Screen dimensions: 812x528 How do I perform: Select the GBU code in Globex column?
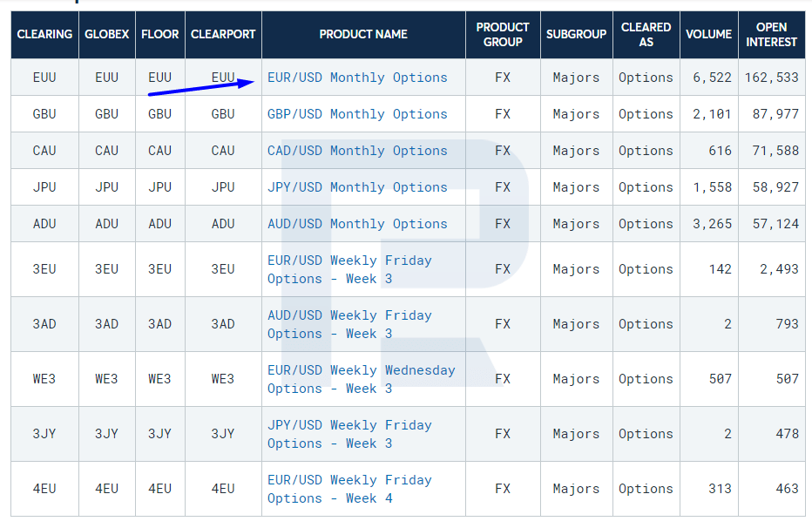click(106, 114)
